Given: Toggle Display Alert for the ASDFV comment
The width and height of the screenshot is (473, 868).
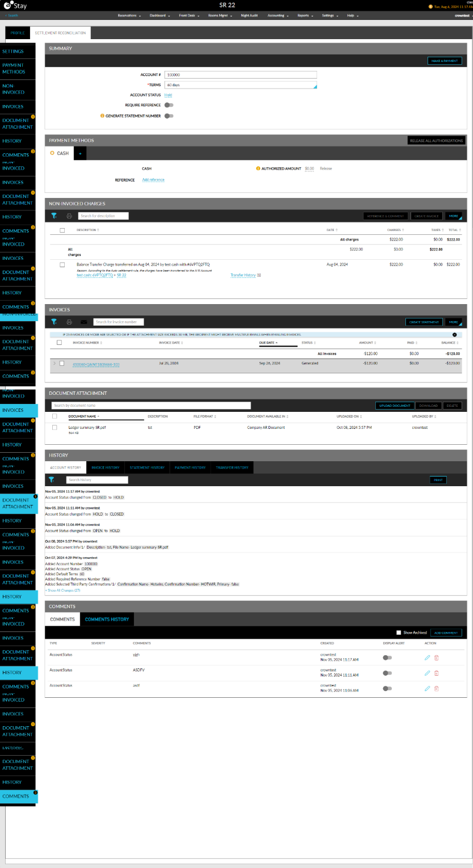Looking at the screenshot, I should 387,673.
